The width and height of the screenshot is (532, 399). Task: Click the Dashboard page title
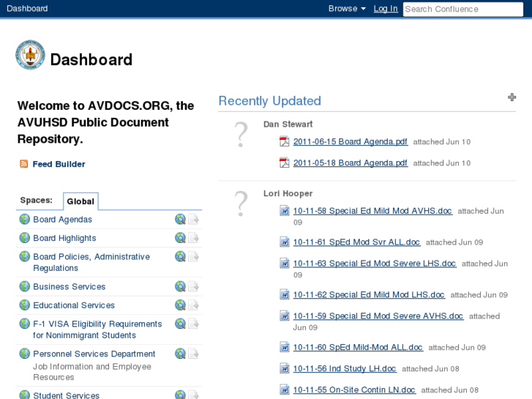tap(91, 60)
